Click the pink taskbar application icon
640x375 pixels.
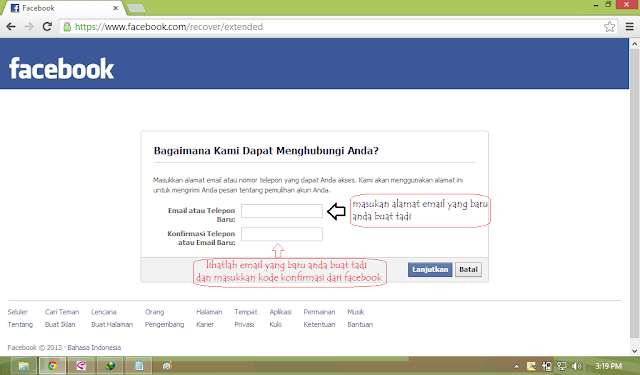point(81,366)
